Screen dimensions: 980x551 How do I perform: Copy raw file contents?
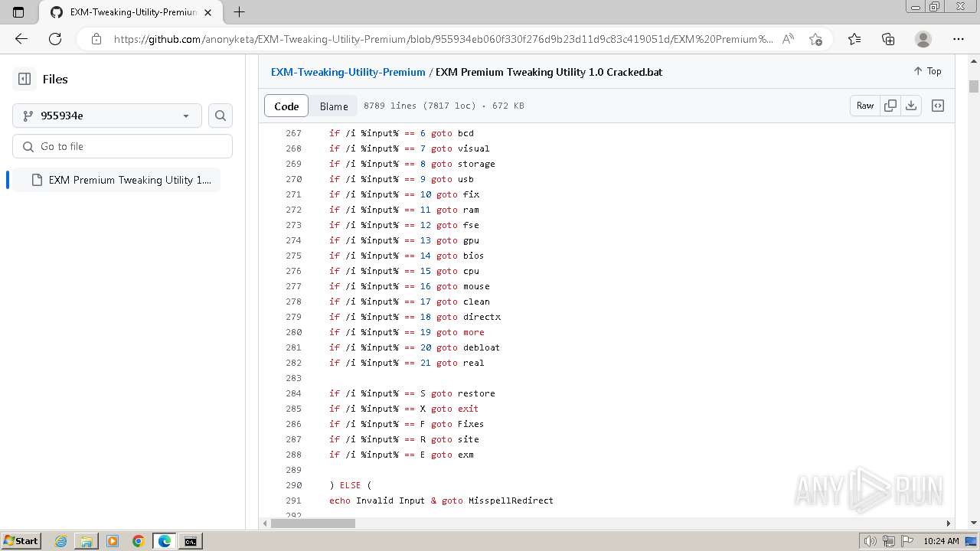pyautogui.click(x=890, y=106)
